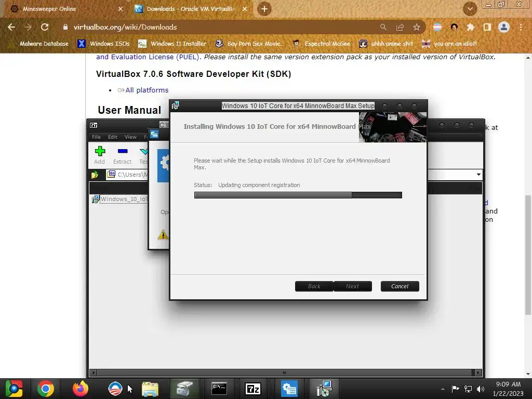Open the Espectral McGee bookmark
Image resolution: width=532 pixels, height=399 pixels.
pyautogui.click(x=321, y=44)
